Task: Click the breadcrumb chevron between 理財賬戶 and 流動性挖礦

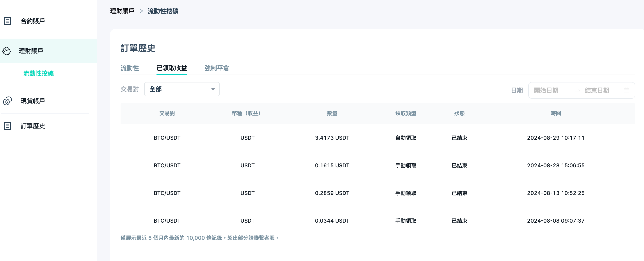Action: point(142,11)
